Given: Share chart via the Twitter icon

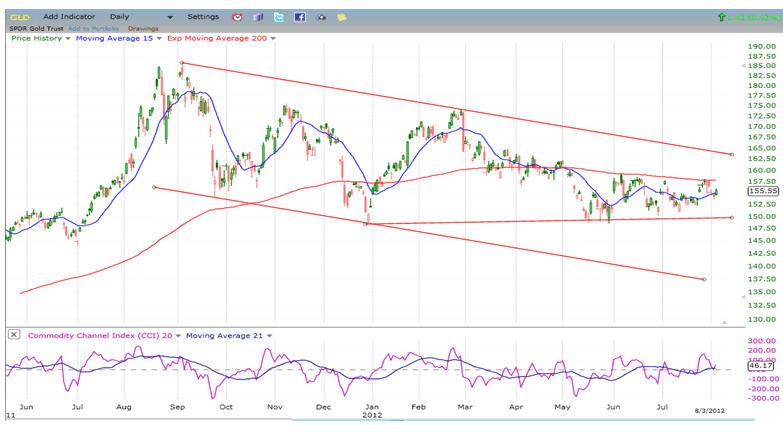Looking at the screenshot, I should click(277, 17).
